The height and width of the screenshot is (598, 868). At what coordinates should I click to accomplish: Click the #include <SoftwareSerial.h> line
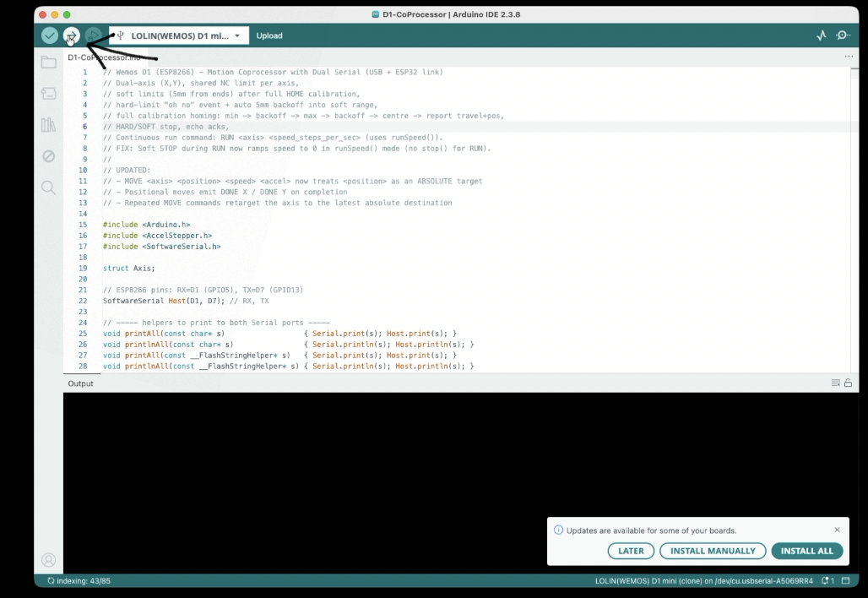(x=161, y=247)
